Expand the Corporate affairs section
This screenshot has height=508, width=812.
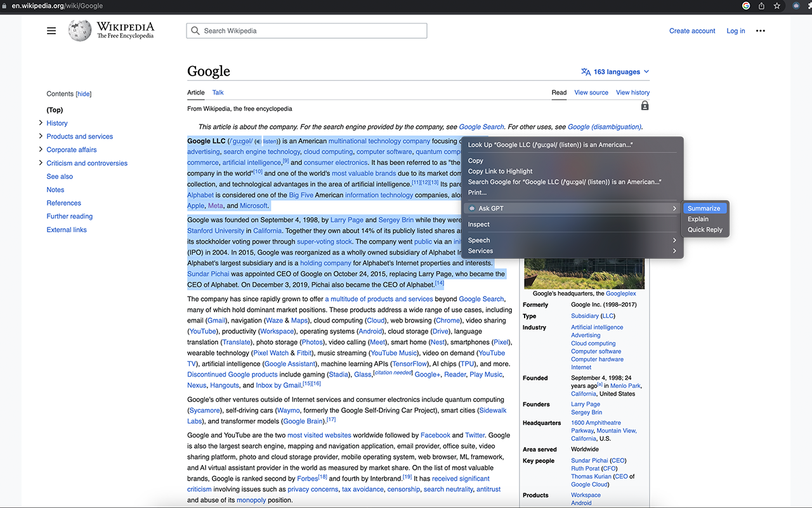(41, 149)
